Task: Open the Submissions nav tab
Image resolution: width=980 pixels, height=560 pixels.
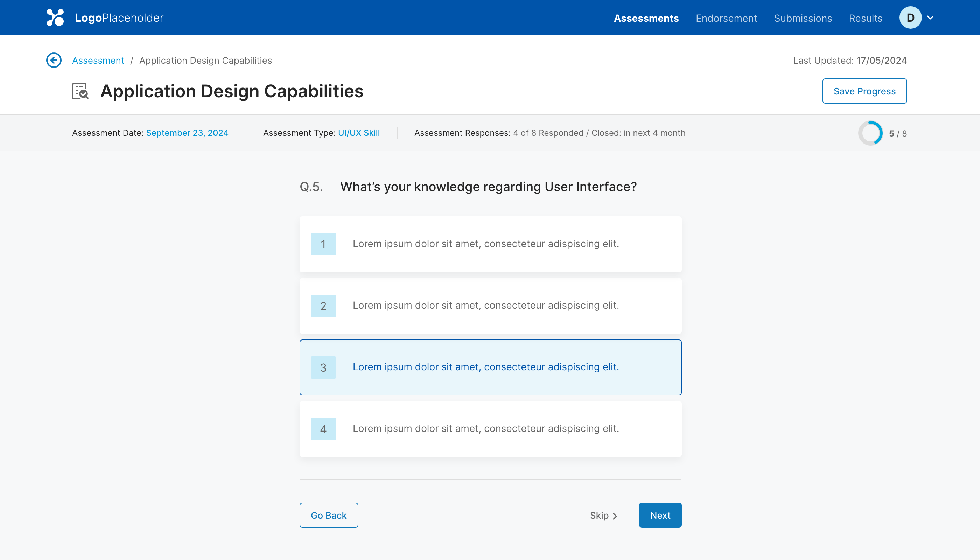Action: pyautogui.click(x=803, y=18)
